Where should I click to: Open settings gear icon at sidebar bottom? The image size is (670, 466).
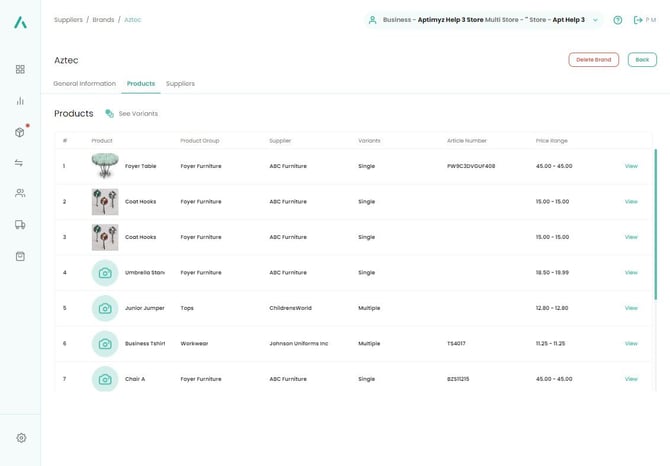point(21,438)
